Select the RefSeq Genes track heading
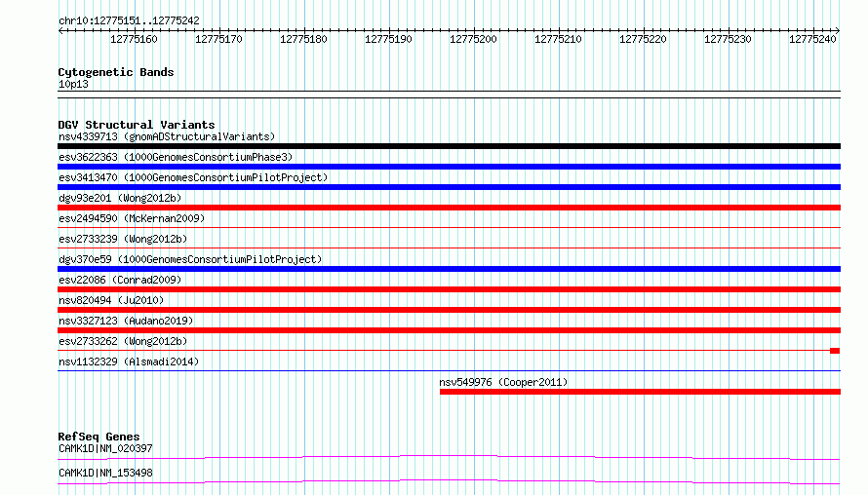 point(99,437)
